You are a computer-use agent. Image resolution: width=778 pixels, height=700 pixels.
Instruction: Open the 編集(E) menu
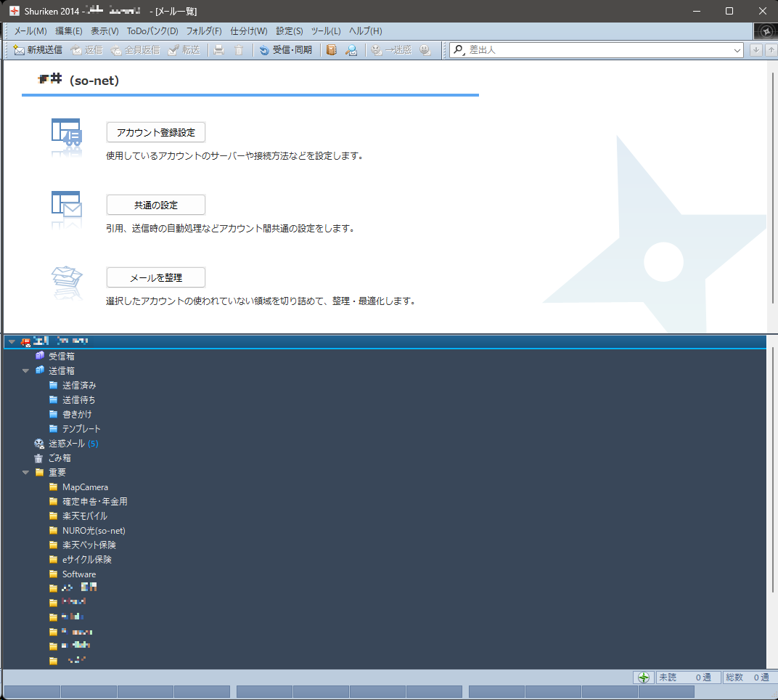tap(68, 30)
